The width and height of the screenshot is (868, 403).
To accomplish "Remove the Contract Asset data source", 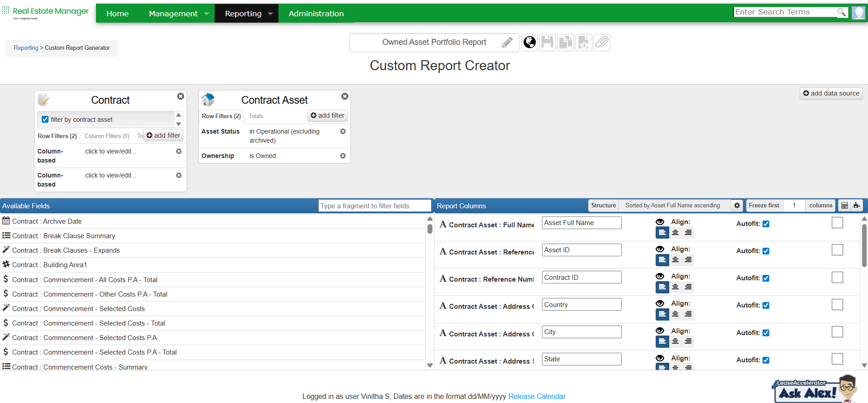I will click(345, 96).
